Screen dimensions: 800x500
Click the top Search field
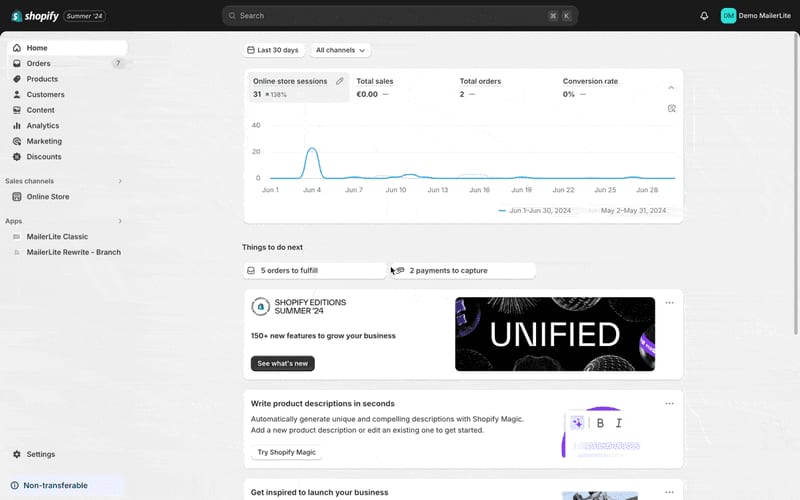click(x=400, y=16)
